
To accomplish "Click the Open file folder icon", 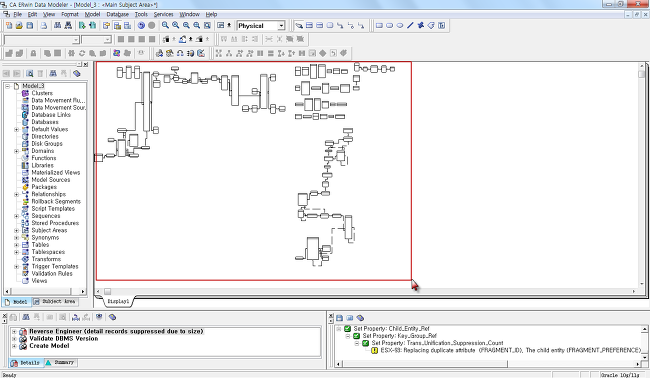I will (19, 26).
